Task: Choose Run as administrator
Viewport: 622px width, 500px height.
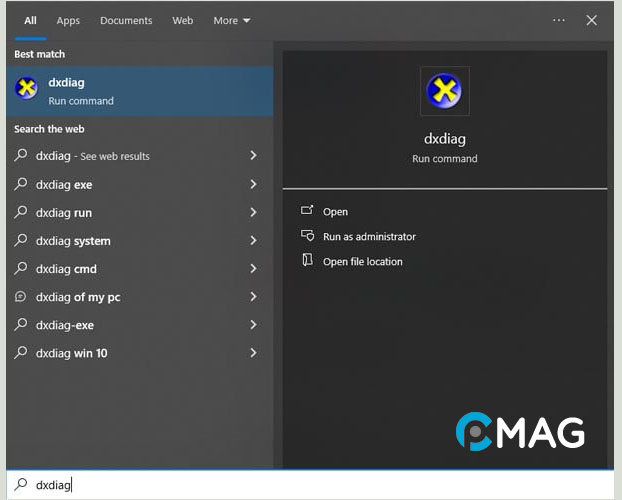Action: click(369, 237)
